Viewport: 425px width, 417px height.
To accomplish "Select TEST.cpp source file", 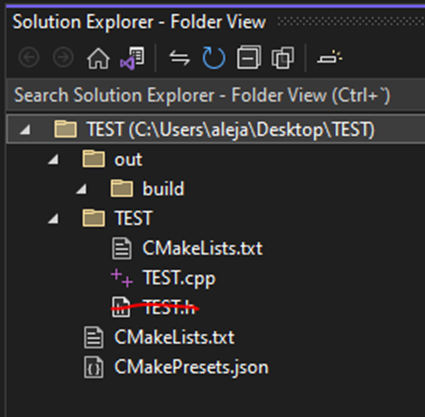I will point(179,278).
